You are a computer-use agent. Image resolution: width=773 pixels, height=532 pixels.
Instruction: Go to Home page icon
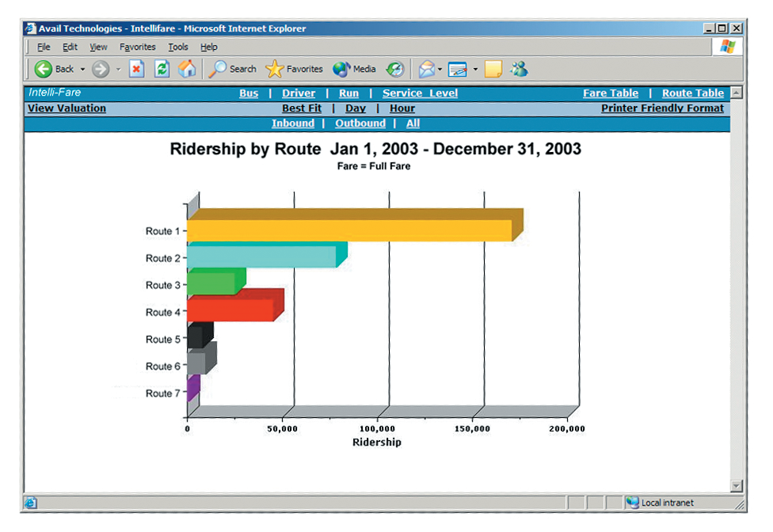[187, 70]
